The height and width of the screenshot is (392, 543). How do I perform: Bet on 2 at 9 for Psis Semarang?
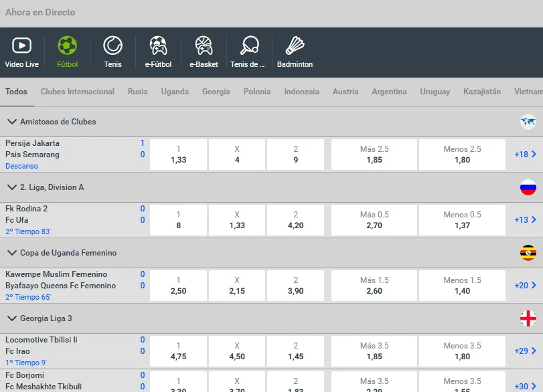coord(295,155)
